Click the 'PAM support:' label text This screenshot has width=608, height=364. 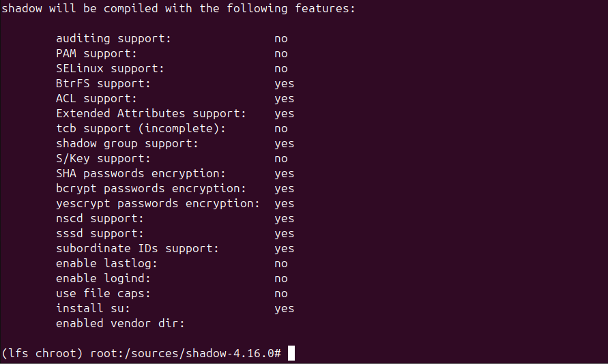click(x=96, y=54)
